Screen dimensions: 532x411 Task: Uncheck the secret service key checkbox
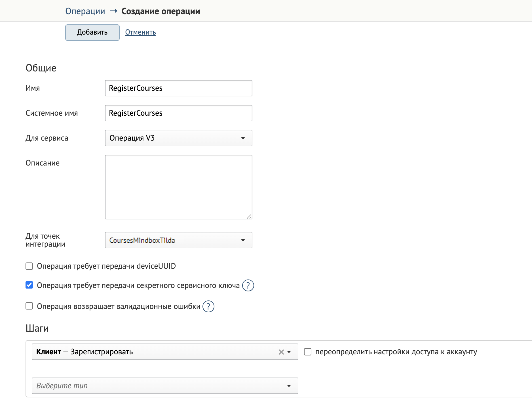[x=29, y=285]
